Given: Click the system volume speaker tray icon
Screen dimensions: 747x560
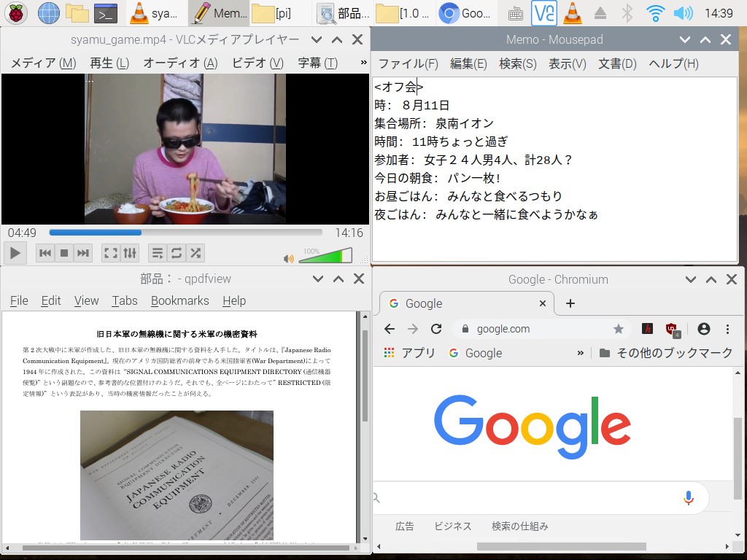Looking at the screenshot, I should tap(683, 13).
